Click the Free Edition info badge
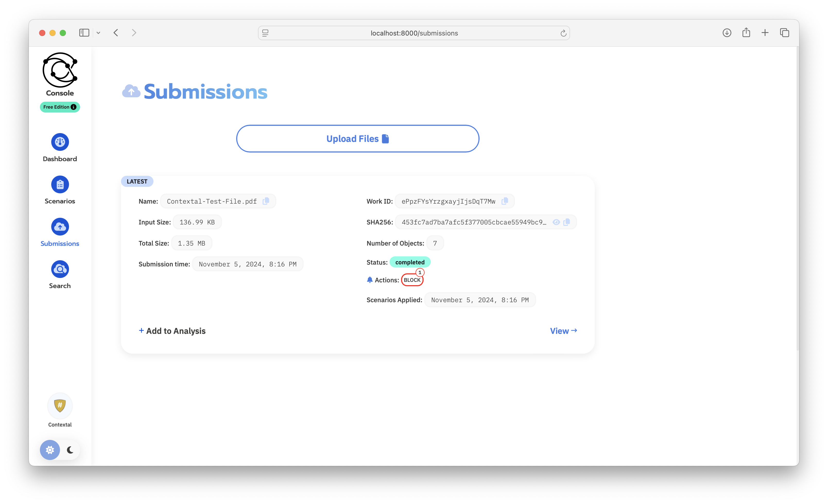The height and width of the screenshot is (504, 828). 60,107
